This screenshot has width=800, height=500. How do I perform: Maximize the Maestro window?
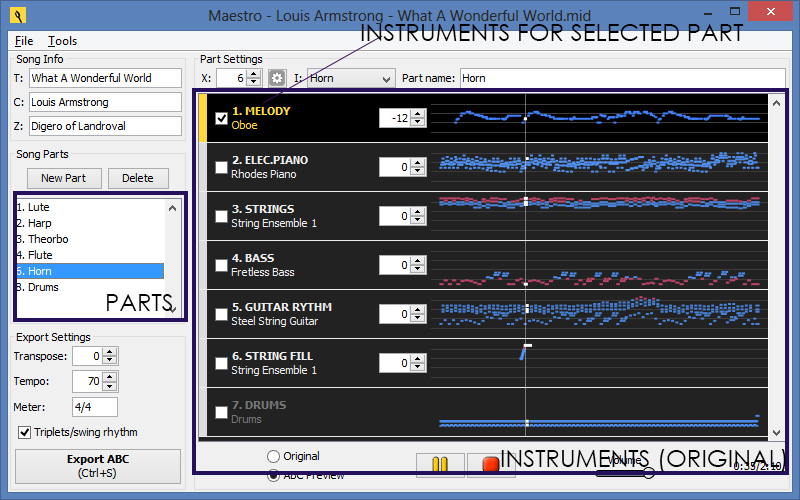(735, 11)
